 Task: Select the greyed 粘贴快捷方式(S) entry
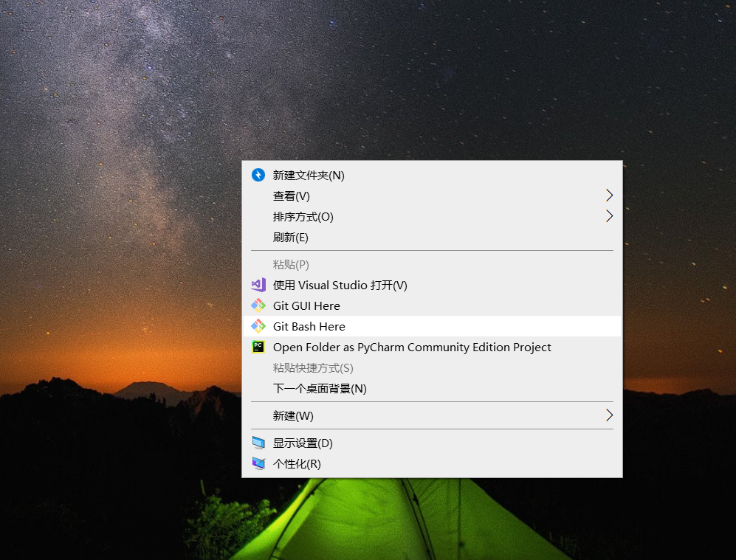point(432,367)
